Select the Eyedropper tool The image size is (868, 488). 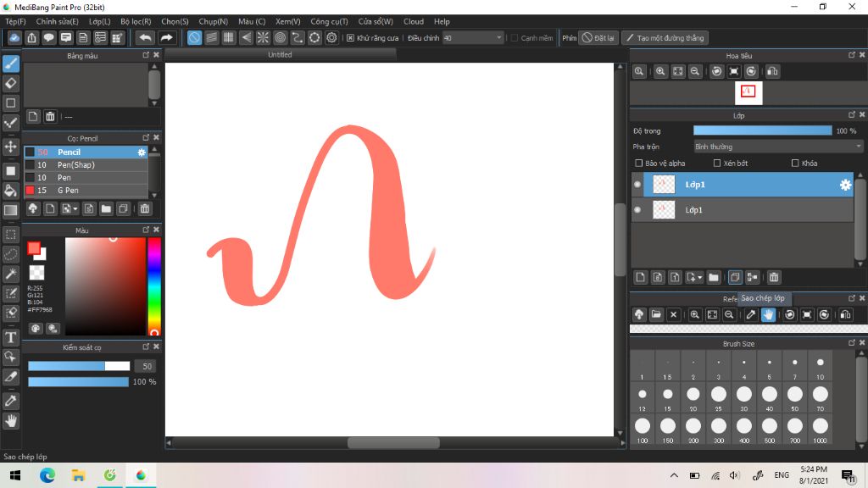pyautogui.click(x=10, y=401)
